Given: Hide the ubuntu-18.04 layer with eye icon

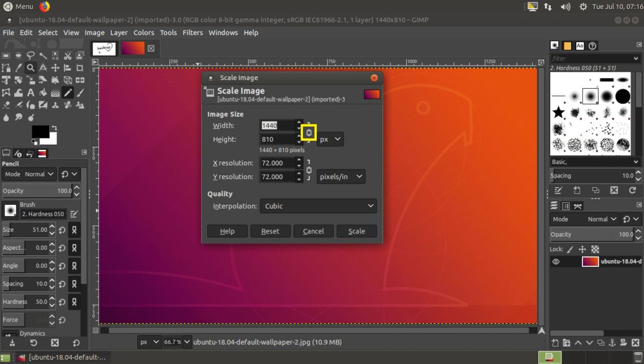Looking at the screenshot, I should coord(556,262).
